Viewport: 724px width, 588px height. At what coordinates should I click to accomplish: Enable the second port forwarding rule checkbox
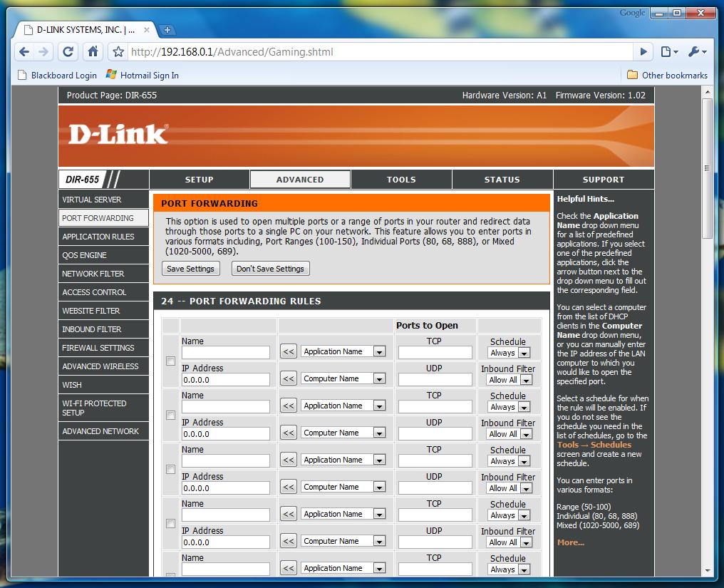pos(171,416)
